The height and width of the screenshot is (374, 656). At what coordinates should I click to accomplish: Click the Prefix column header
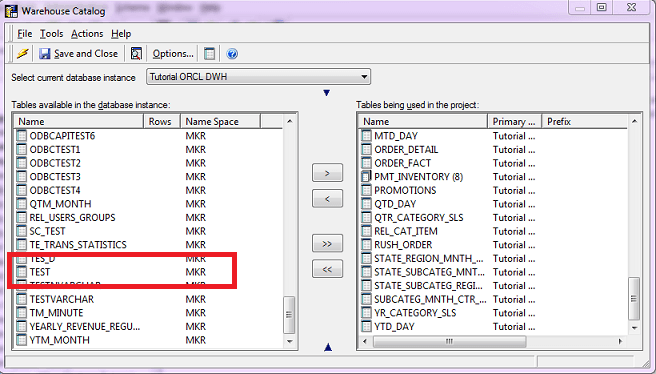click(x=584, y=121)
